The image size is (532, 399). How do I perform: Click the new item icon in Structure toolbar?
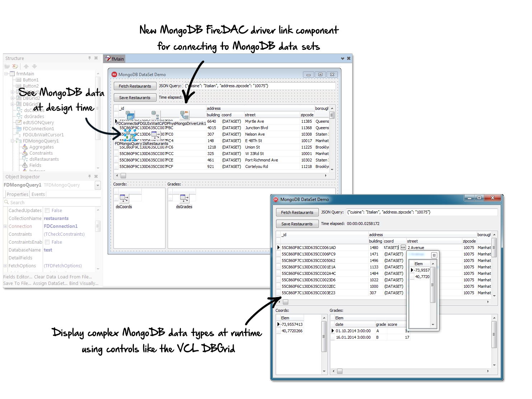(x=7, y=66)
